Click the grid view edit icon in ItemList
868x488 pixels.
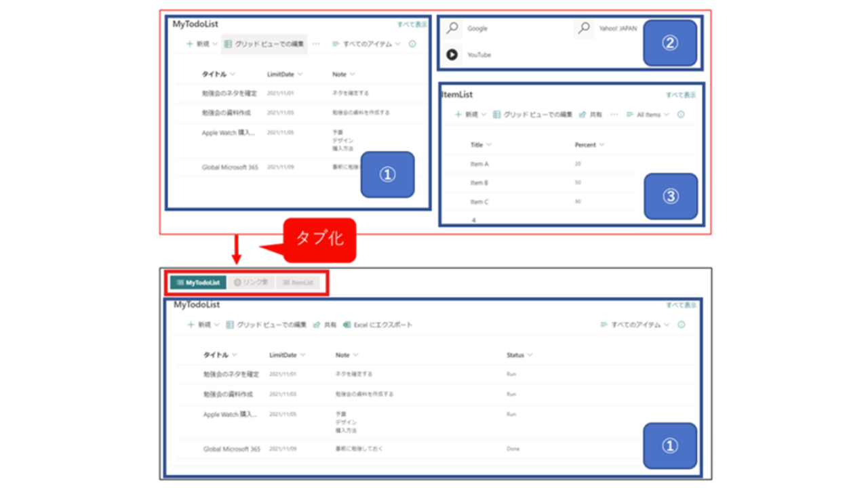[497, 115]
